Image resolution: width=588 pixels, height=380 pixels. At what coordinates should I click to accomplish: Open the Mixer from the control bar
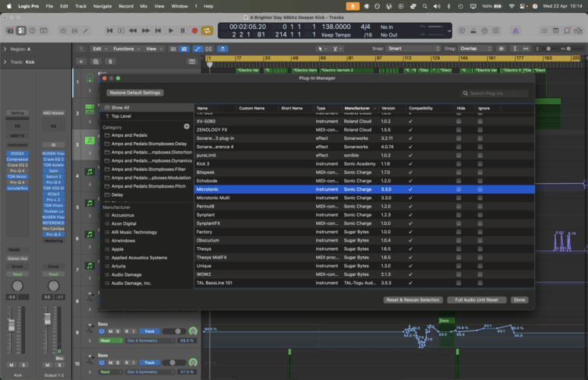74,30
